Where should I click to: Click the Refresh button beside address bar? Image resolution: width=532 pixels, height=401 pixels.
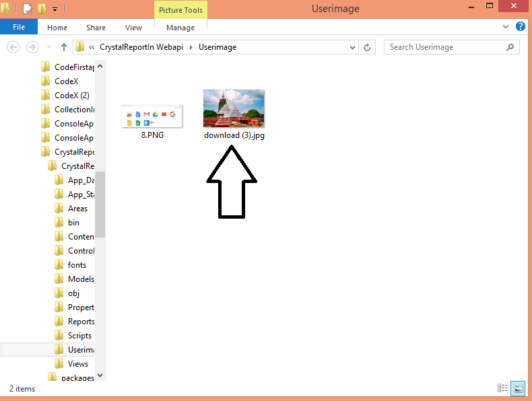point(367,47)
